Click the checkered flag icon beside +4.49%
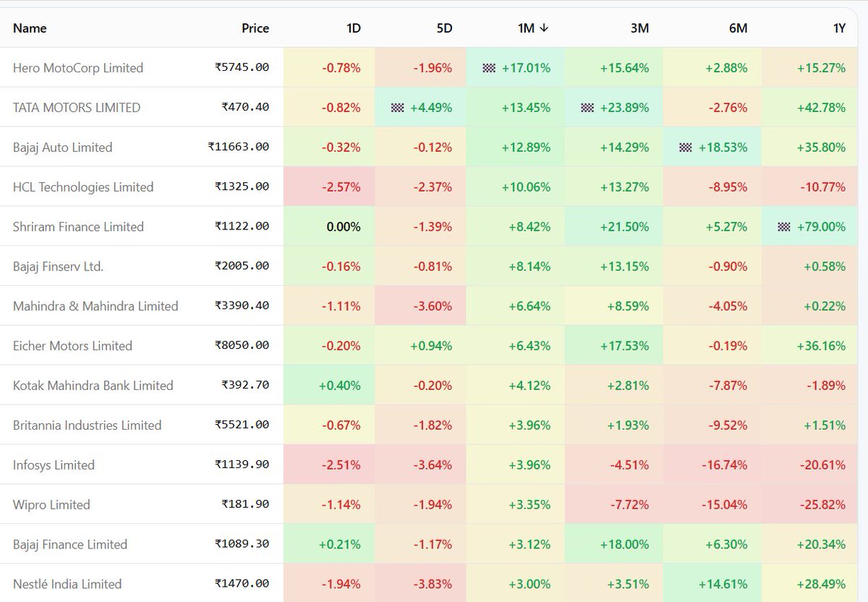Screen dimensions: 868x602 click(x=397, y=108)
